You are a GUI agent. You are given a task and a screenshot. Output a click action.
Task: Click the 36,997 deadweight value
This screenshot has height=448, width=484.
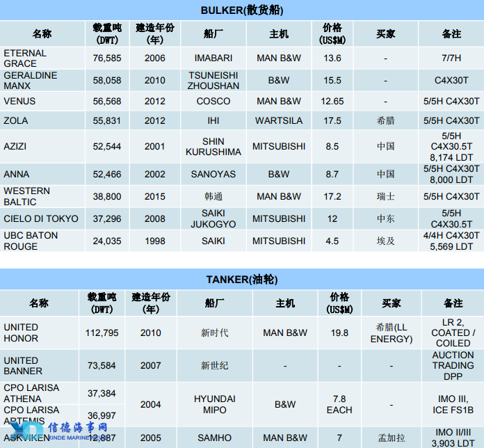[102, 415]
